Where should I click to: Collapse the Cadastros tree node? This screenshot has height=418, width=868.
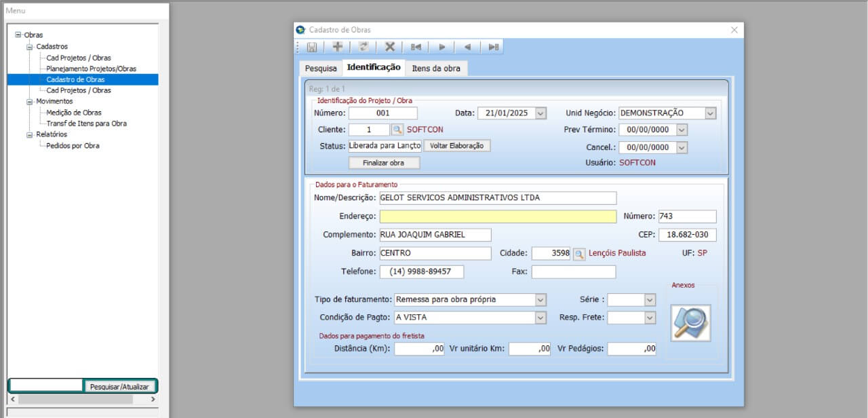(x=29, y=47)
